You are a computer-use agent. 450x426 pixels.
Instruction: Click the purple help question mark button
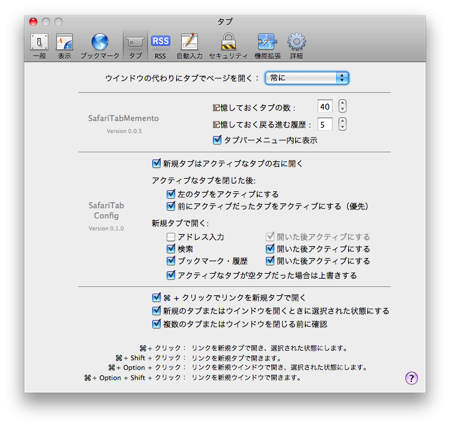(x=411, y=378)
